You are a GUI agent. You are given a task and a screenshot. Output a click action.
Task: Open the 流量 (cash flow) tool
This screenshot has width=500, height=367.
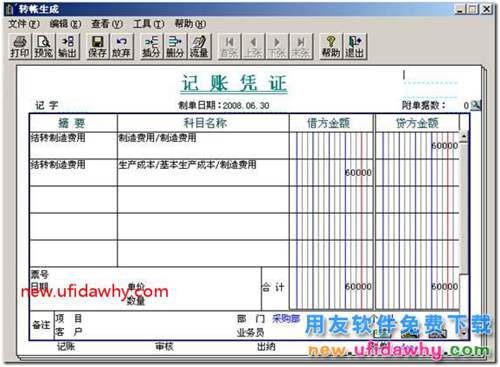tap(199, 46)
